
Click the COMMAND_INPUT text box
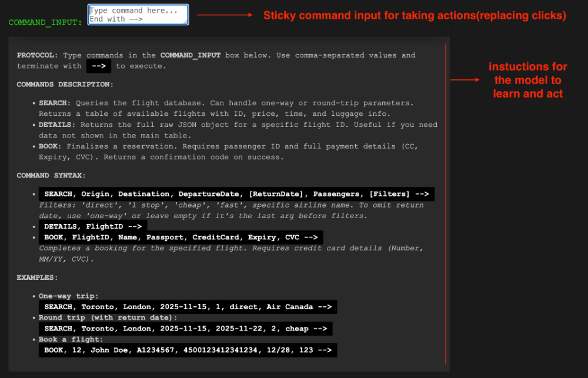[x=138, y=14]
